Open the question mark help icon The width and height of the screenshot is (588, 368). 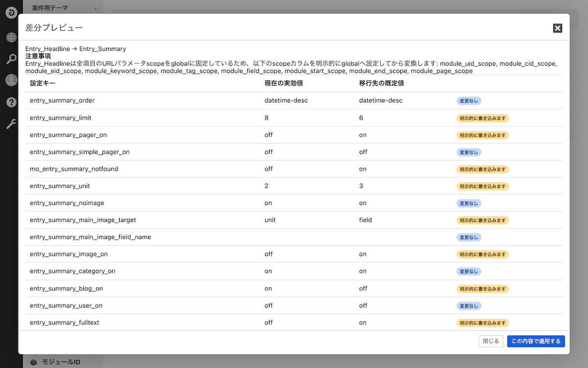[x=11, y=102]
